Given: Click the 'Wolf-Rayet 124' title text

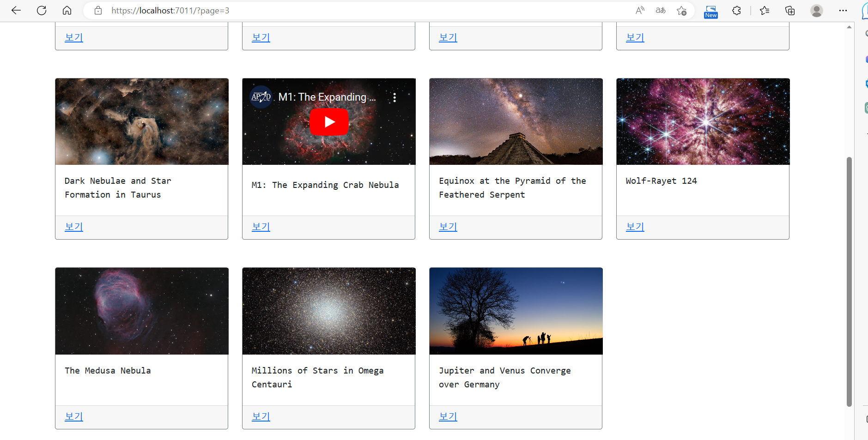Looking at the screenshot, I should click(661, 181).
